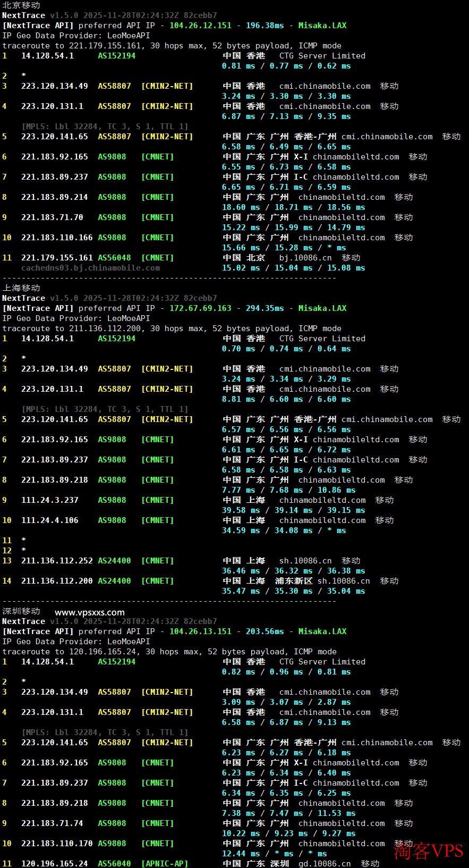Select the API IP 172.67.69.163

tap(200, 308)
